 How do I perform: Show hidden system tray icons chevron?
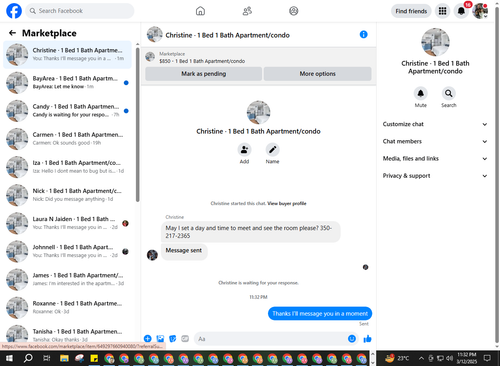tap(421, 358)
